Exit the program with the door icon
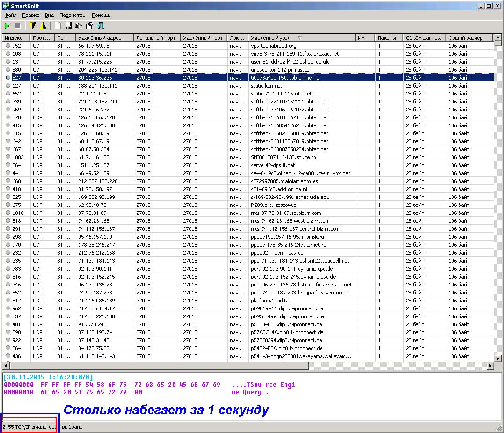Image resolution: width=504 pixels, height=433 pixels. 100,26
